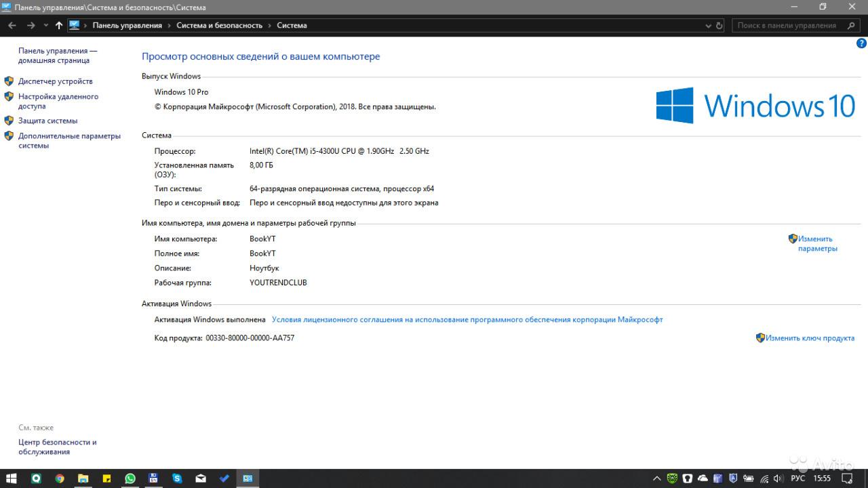Screen dimensions: 868x488
Task: Show hidden tray icons chevron
Action: (657, 479)
